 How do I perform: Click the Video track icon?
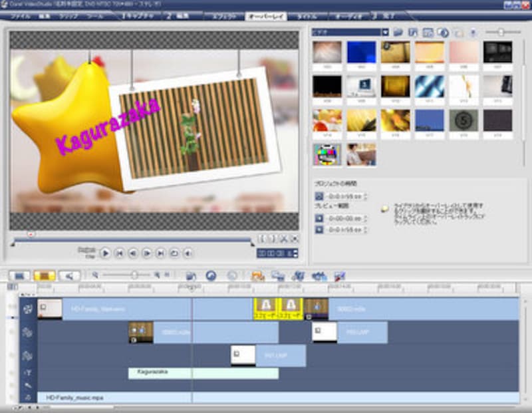[x=27, y=309]
